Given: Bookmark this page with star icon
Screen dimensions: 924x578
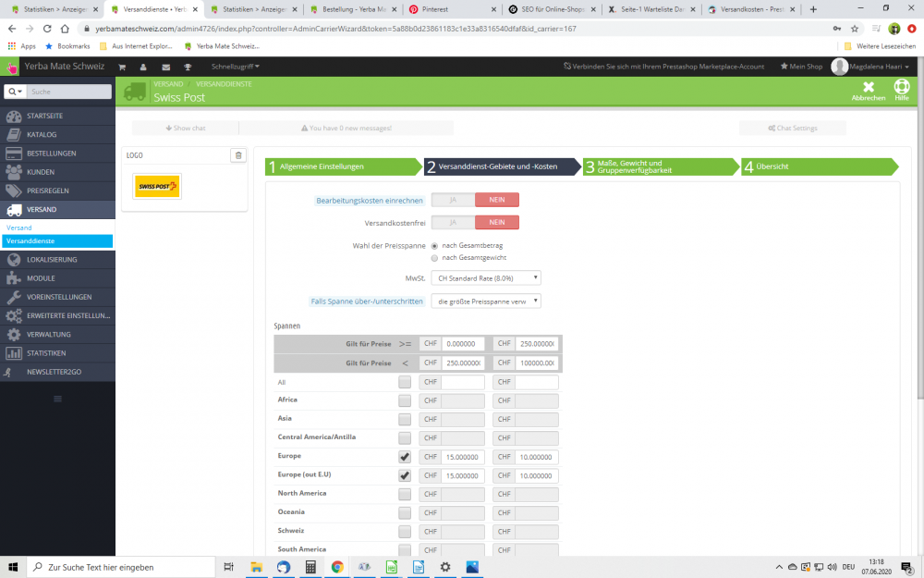Looking at the screenshot, I should point(855,29).
